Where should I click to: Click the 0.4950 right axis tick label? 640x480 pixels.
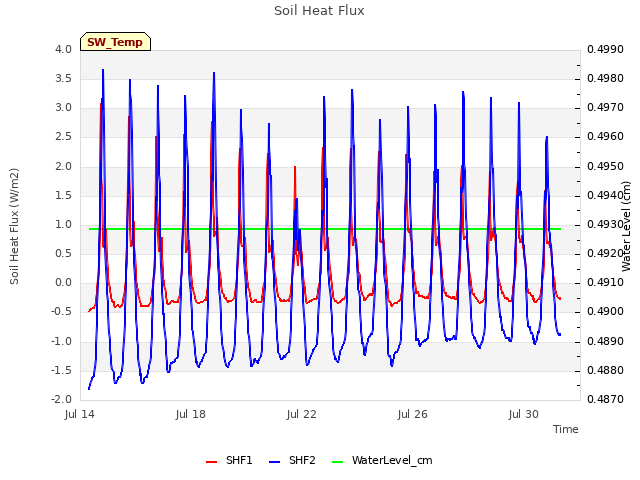pos(605,166)
